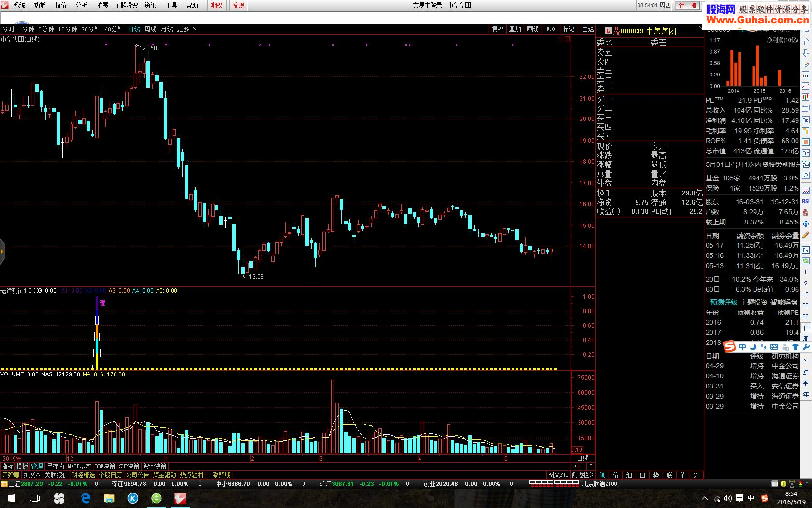Screen dimensions: 812x508
Task: Expand the 更多 period options
Action: click(186, 30)
